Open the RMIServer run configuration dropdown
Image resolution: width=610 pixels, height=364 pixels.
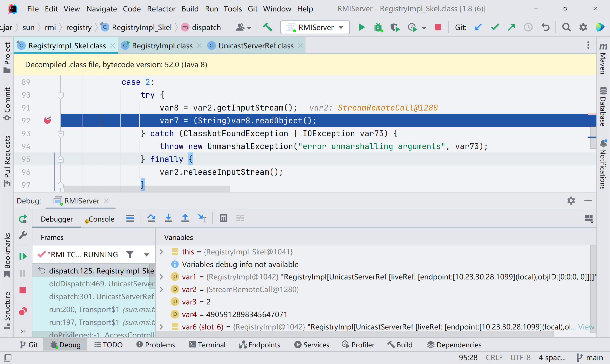point(315,27)
